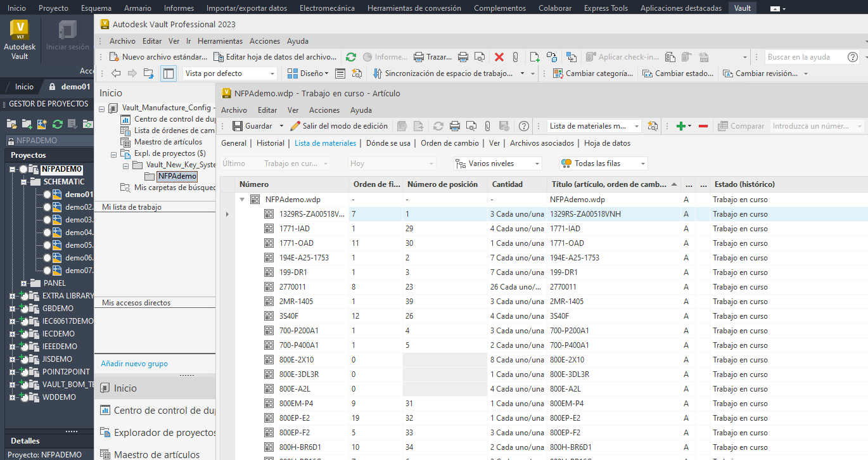This screenshot has height=460, width=868.
Task: Collapse the Vault_Manufacture_Config tree node
Action: click(102, 108)
